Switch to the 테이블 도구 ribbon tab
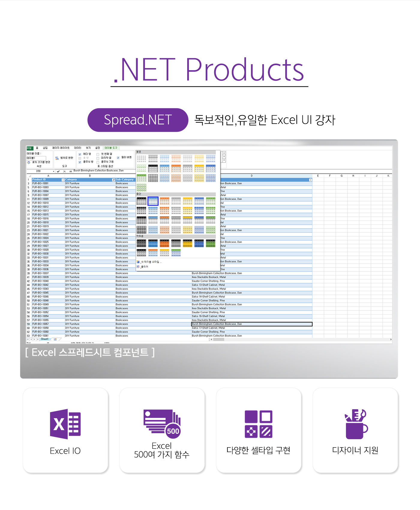The height and width of the screenshot is (510, 420). coord(111,148)
